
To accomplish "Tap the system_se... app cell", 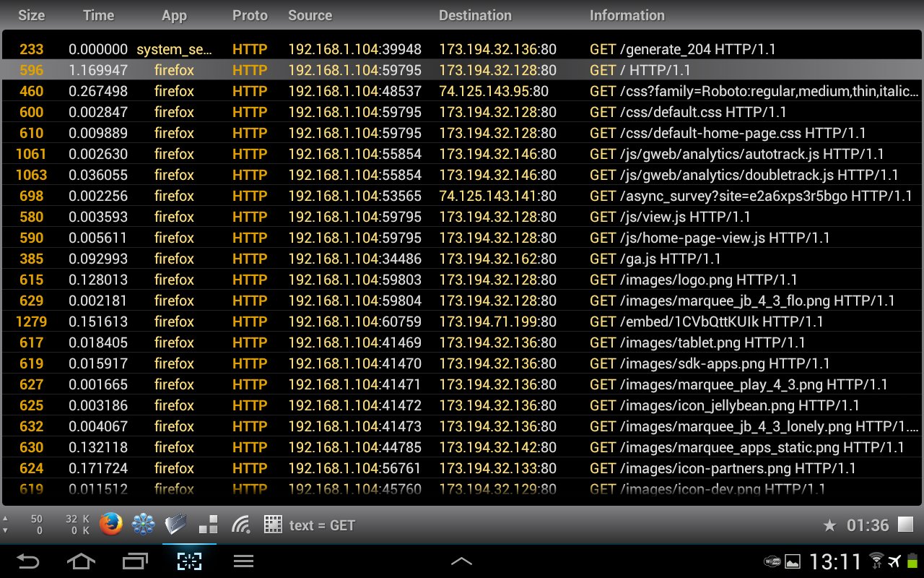I will click(x=174, y=50).
